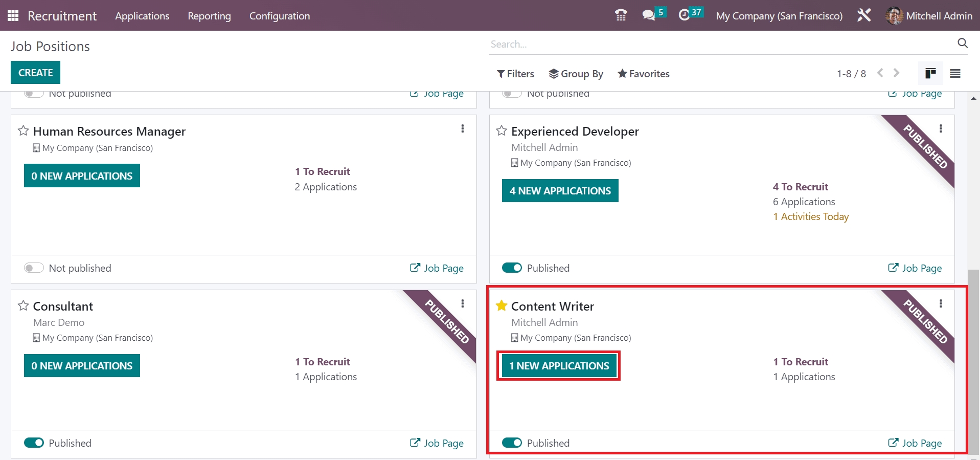
Task: Open Content Writer three-dot options menu
Action: pos(941,304)
